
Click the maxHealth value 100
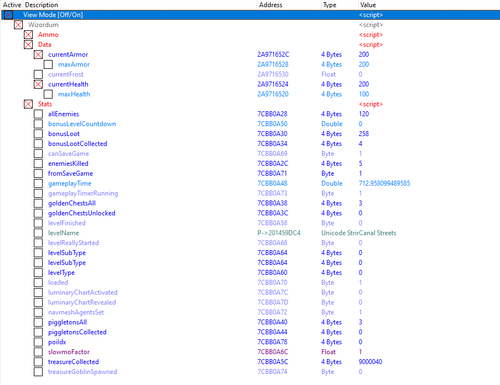pos(364,94)
